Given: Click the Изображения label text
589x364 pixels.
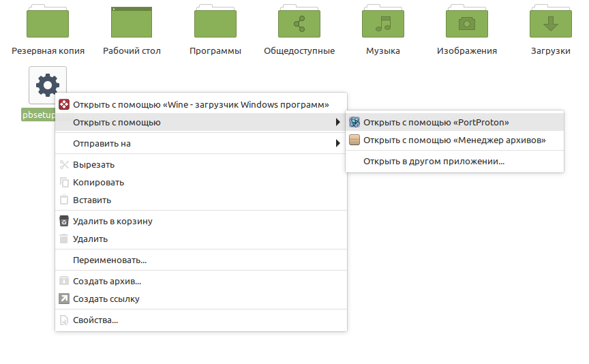Looking at the screenshot, I should pos(467,50).
